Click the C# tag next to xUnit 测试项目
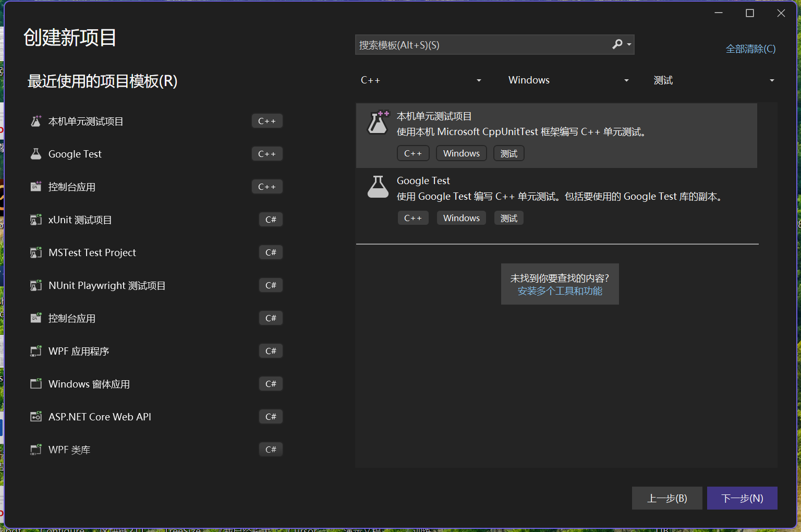Viewport: 801px width, 532px height. [271, 220]
